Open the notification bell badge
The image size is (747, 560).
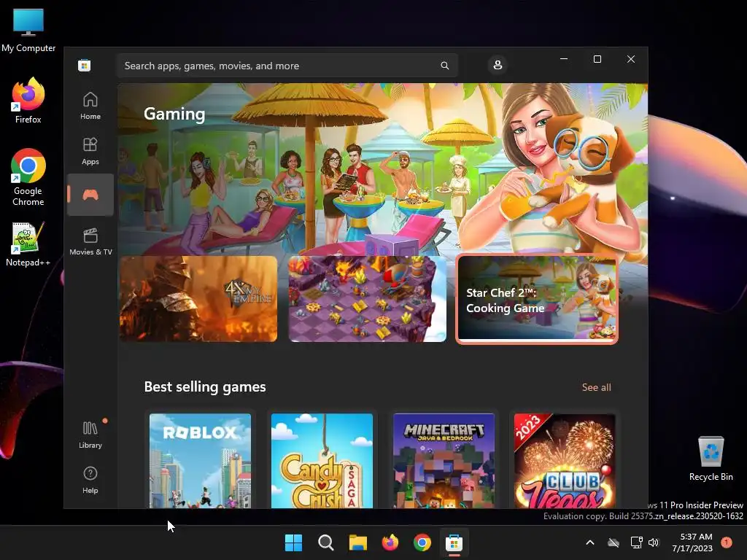pyautogui.click(x=727, y=542)
